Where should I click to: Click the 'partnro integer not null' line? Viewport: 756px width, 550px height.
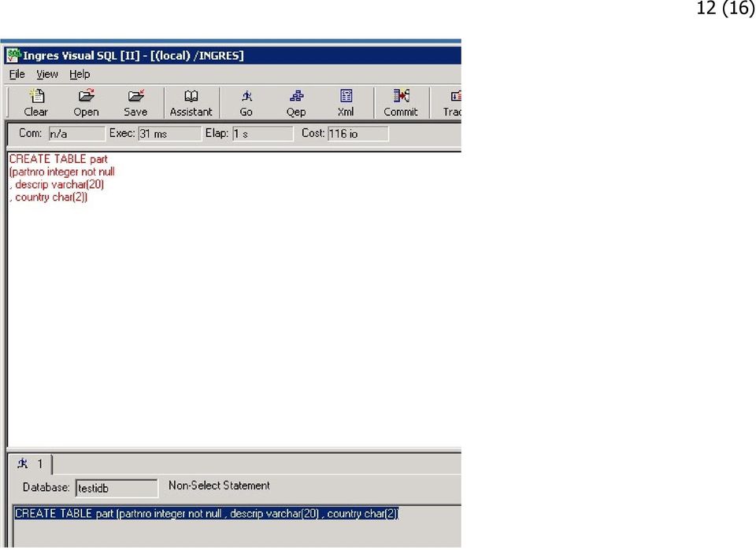[61, 172]
